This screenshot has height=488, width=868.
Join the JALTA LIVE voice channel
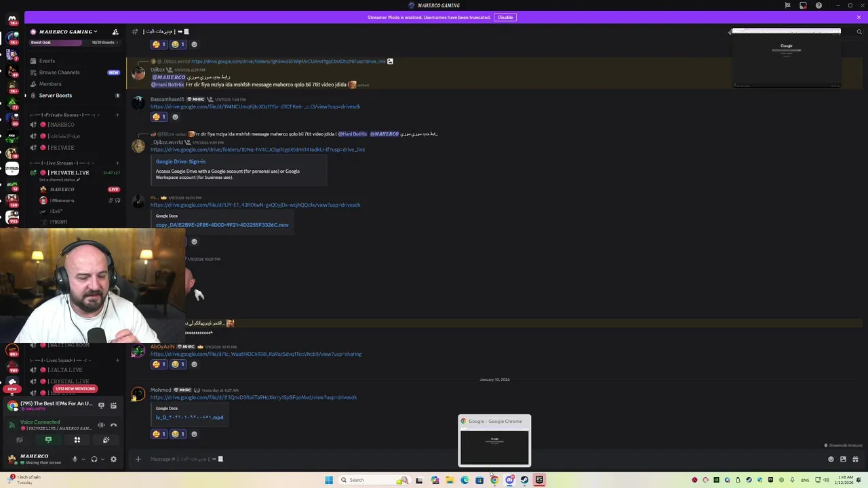65,370
